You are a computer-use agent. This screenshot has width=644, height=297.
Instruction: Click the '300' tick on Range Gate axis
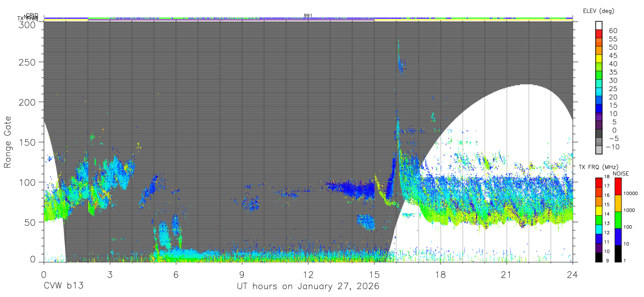click(28, 25)
